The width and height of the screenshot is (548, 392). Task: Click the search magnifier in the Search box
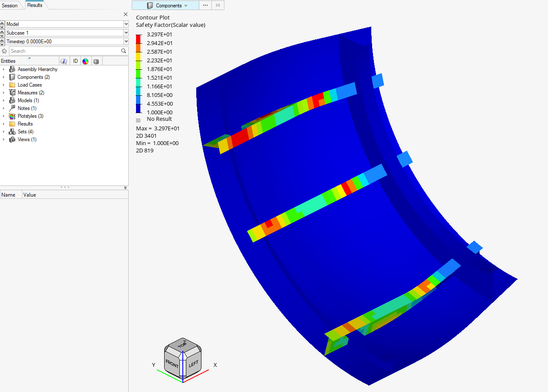123,51
